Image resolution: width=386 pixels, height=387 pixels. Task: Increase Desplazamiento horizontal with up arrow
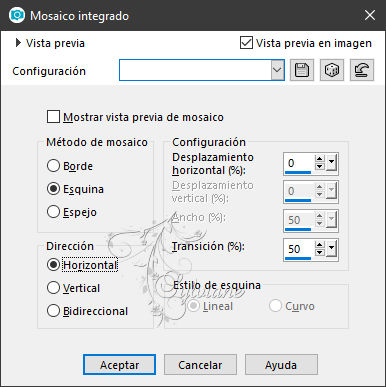point(319,159)
